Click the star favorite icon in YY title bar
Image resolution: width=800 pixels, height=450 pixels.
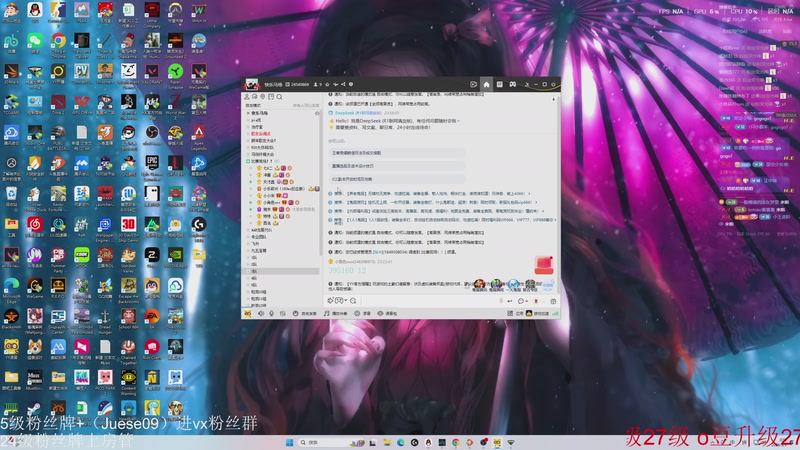[327, 84]
